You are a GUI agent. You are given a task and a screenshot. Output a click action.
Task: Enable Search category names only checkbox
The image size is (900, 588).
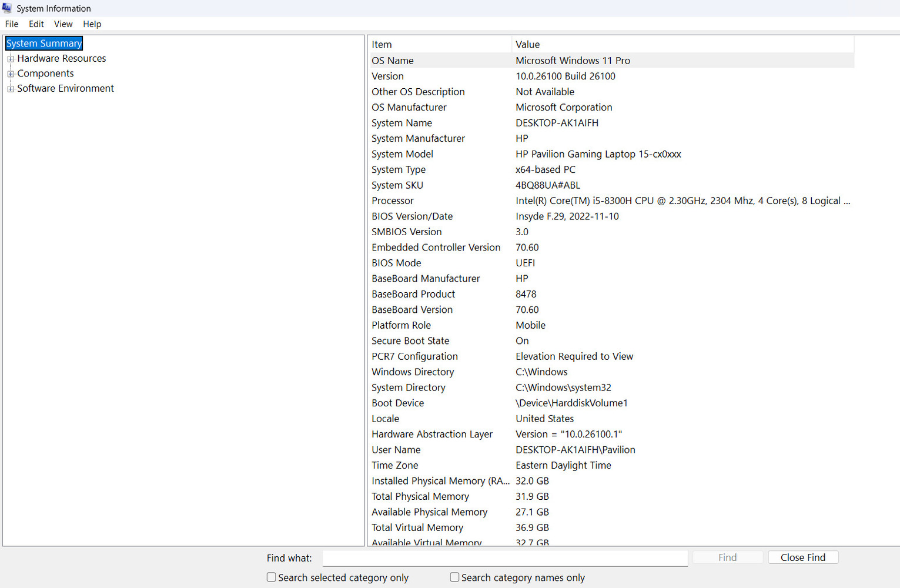454,577
